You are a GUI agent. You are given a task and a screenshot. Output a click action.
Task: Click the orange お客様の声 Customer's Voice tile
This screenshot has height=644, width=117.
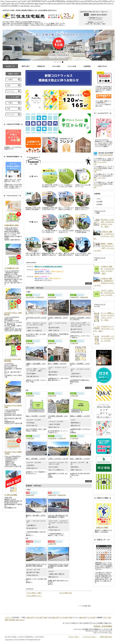(x=33, y=145)
